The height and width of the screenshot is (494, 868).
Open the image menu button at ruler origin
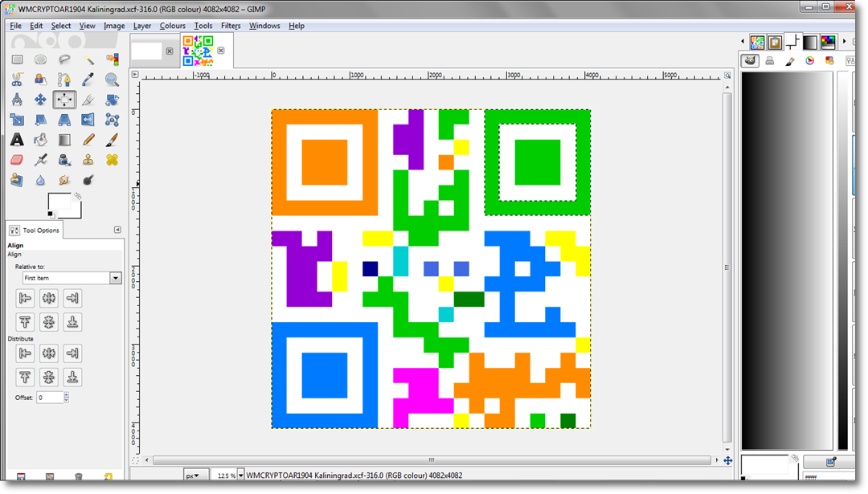(135, 75)
